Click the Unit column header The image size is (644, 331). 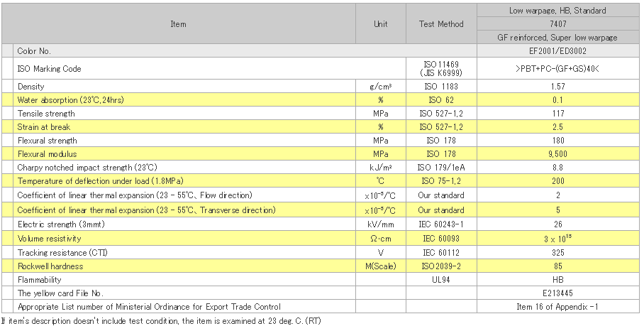point(381,24)
